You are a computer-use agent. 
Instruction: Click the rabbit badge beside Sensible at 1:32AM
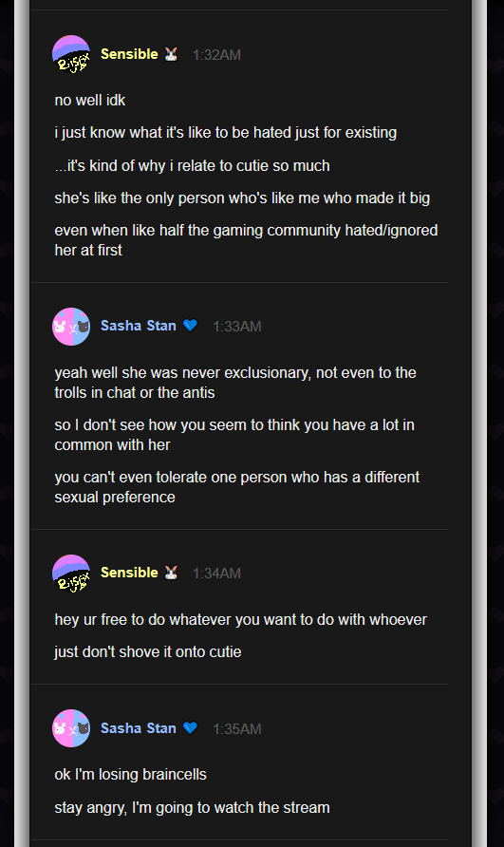pyautogui.click(x=171, y=54)
